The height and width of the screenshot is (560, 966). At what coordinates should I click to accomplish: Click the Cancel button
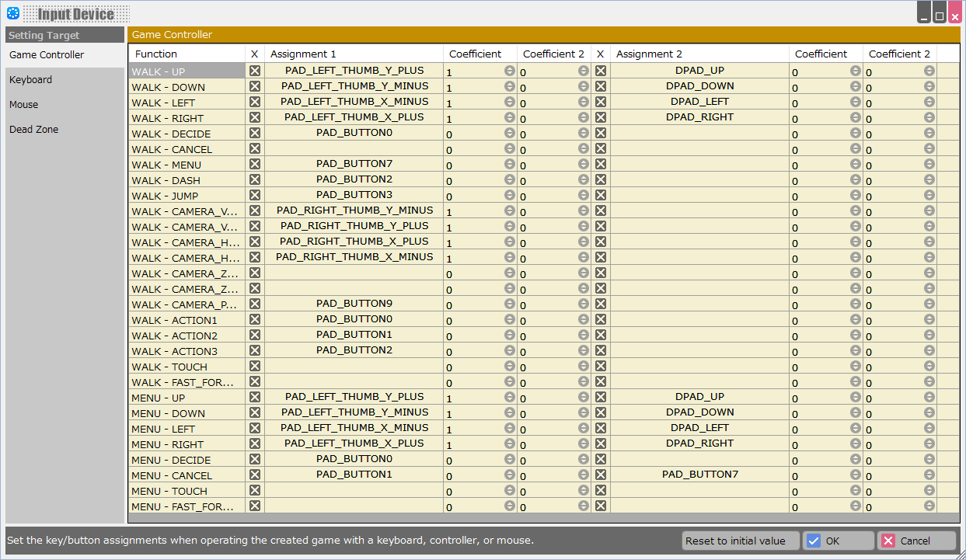[x=916, y=541]
